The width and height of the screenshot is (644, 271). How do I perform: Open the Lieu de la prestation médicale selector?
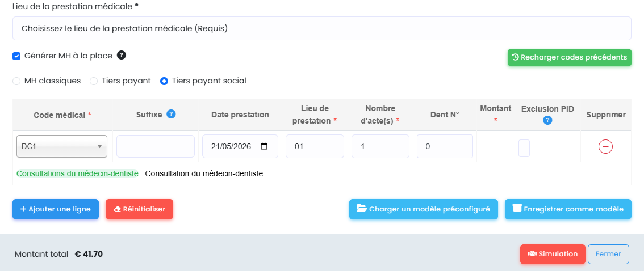point(321,28)
